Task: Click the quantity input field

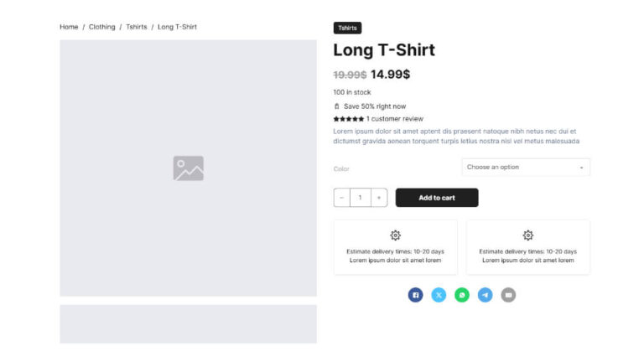Action: (x=361, y=198)
